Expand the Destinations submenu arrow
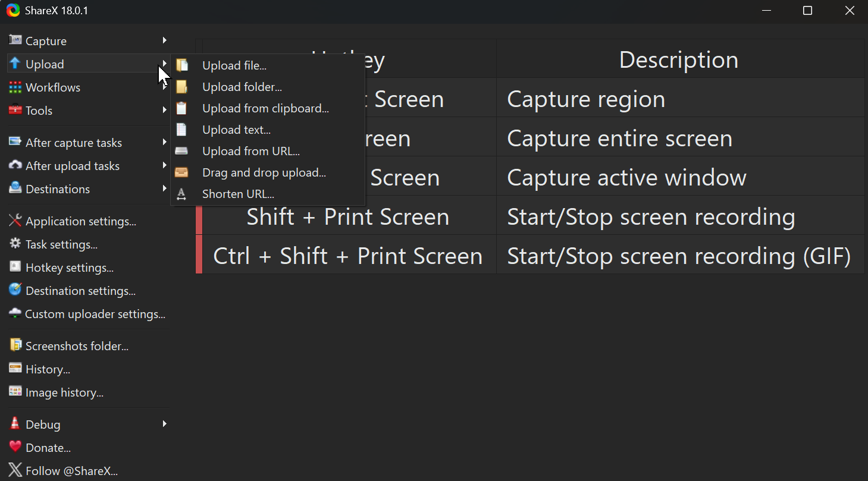 [x=164, y=188]
